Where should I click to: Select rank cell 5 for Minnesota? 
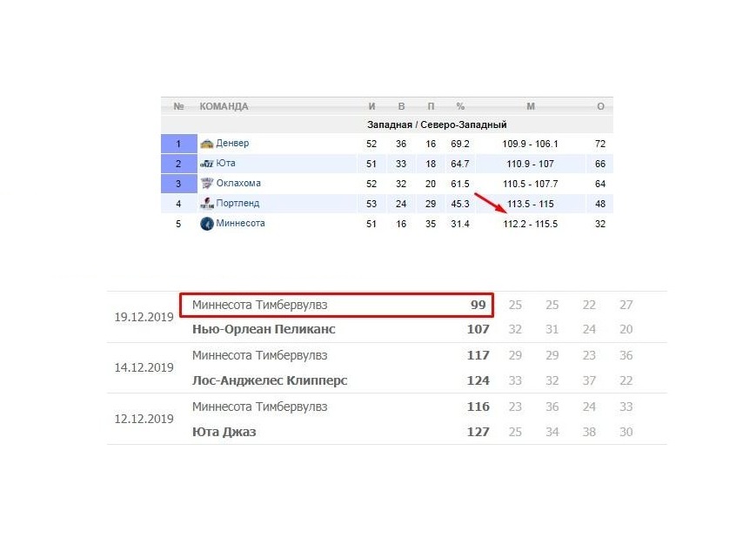[179, 224]
